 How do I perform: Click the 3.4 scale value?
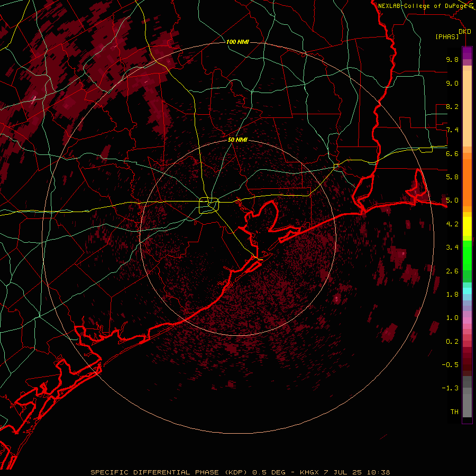tap(452, 248)
